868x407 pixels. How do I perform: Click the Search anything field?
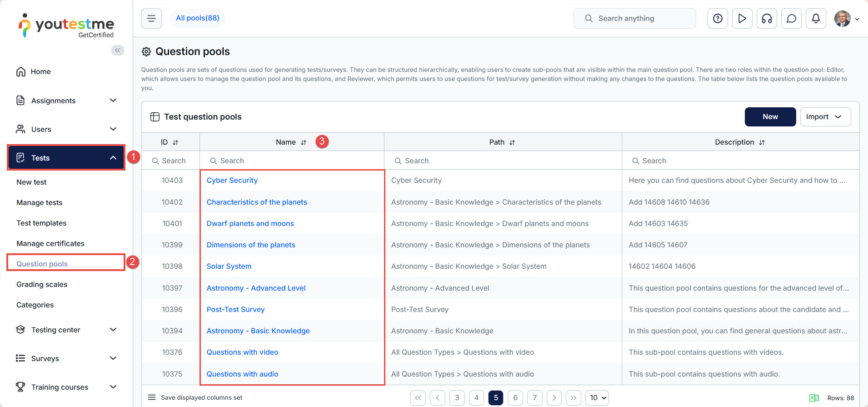point(634,19)
